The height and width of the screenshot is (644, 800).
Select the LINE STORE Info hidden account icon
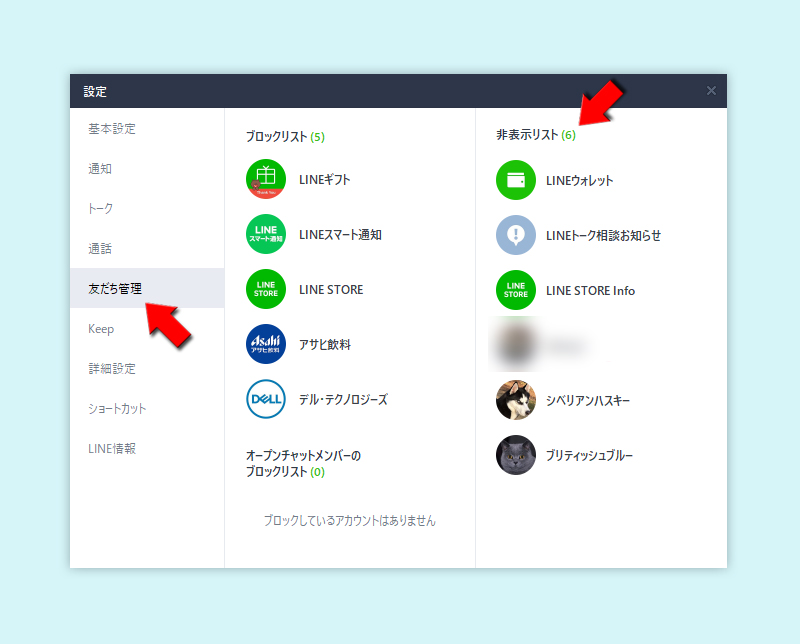pos(516,290)
